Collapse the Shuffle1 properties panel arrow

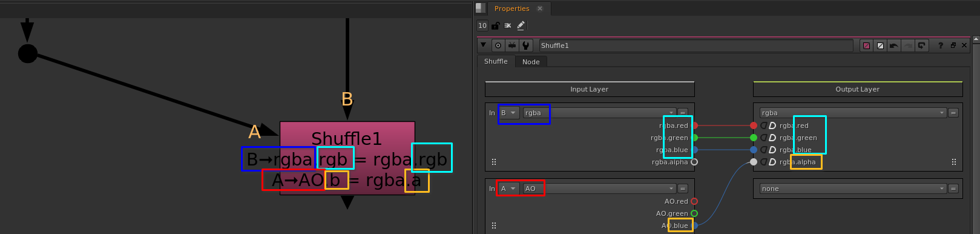[x=483, y=45]
